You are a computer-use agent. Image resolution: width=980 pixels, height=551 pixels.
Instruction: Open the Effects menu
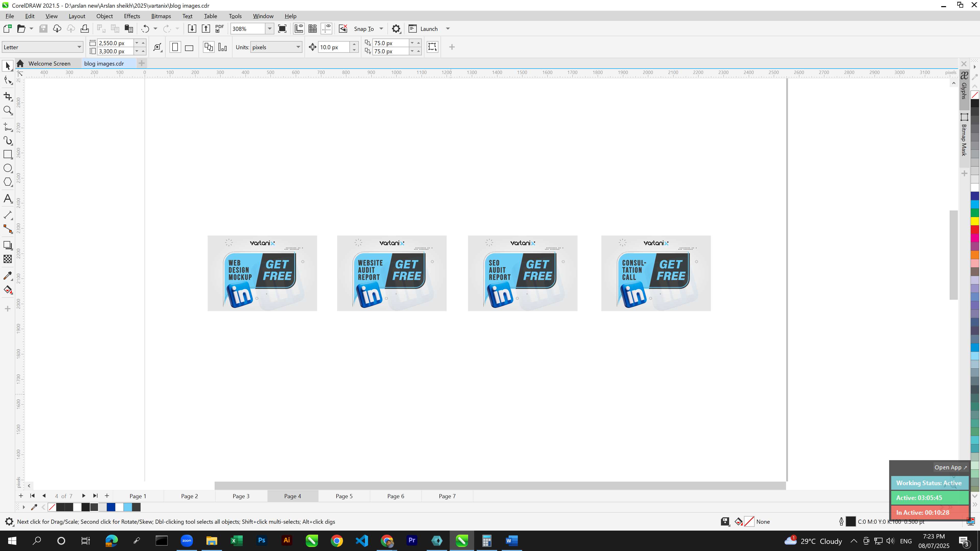pos(132,16)
